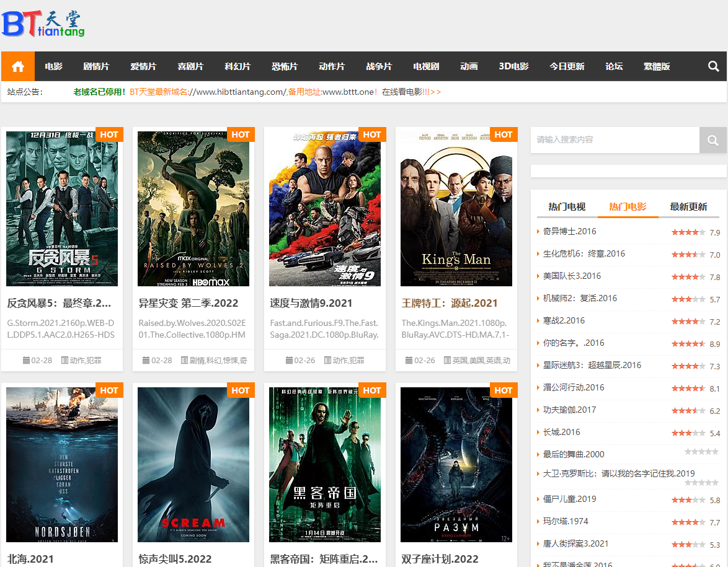Open 僵尸儿童.2019 in hot list

[x=570, y=499]
